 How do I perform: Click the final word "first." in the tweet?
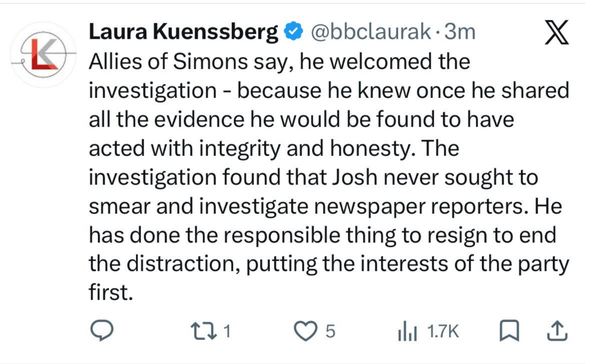[111, 293]
